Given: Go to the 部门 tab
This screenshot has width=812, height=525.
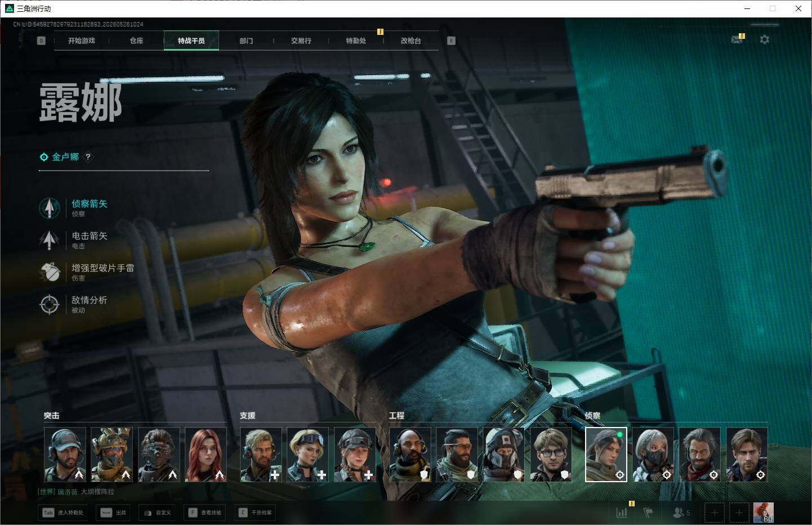Looking at the screenshot, I should pyautogui.click(x=246, y=41).
